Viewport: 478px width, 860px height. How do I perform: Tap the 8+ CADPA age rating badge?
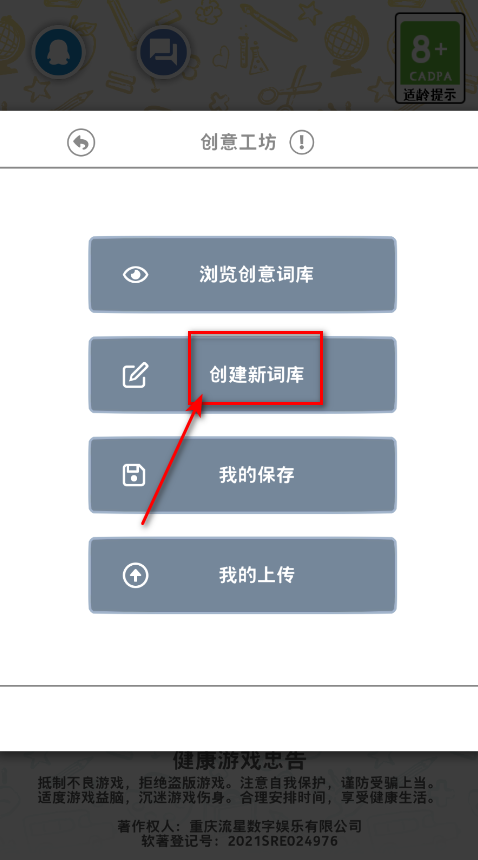coord(430,58)
